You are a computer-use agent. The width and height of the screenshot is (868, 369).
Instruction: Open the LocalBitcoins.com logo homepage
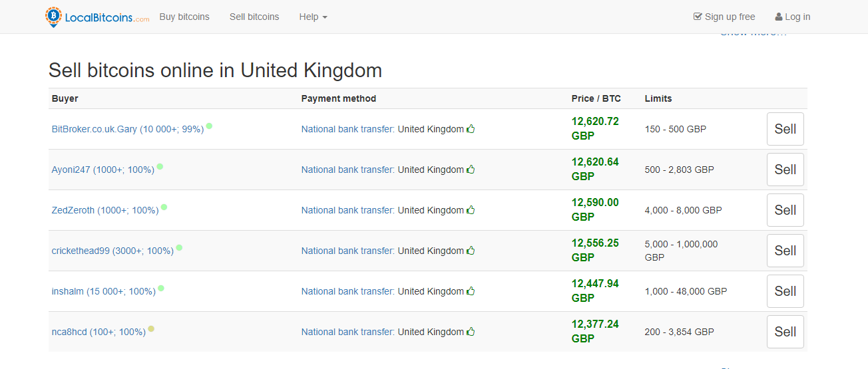(x=97, y=17)
